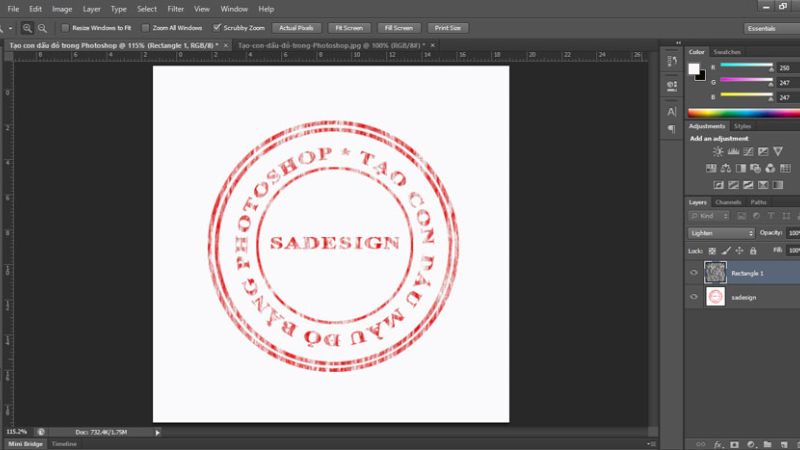Screen dimensions: 800x450
Task: Enable Resize Windows to Fit checkbox
Action: click(65, 28)
